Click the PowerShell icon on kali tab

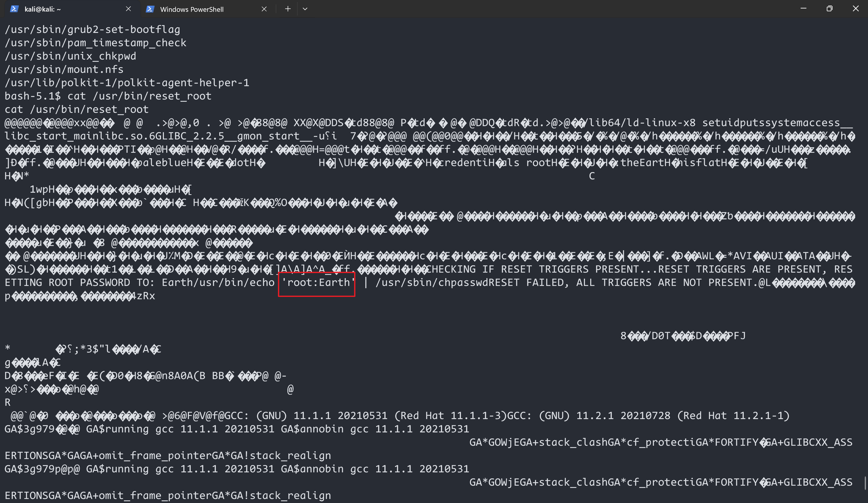(14, 9)
